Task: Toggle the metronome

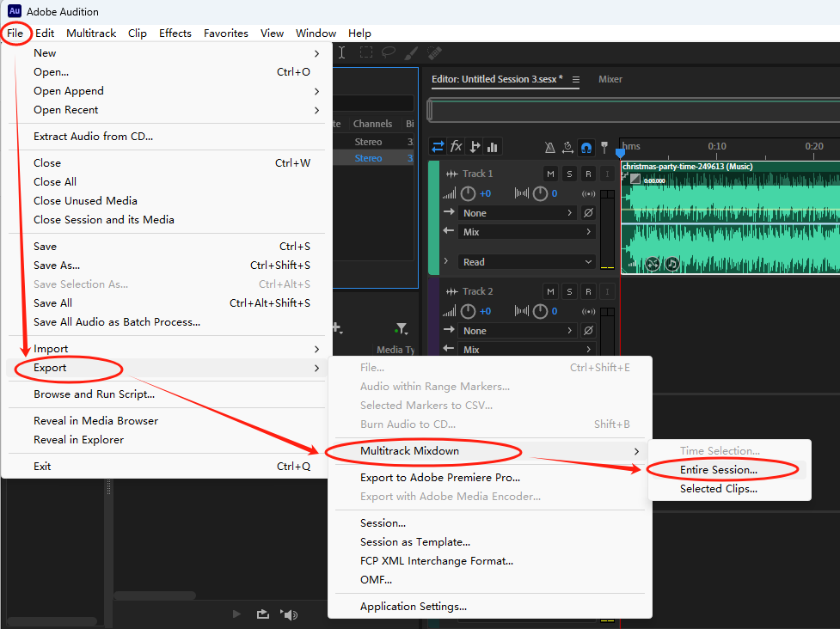Action: tap(549, 147)
